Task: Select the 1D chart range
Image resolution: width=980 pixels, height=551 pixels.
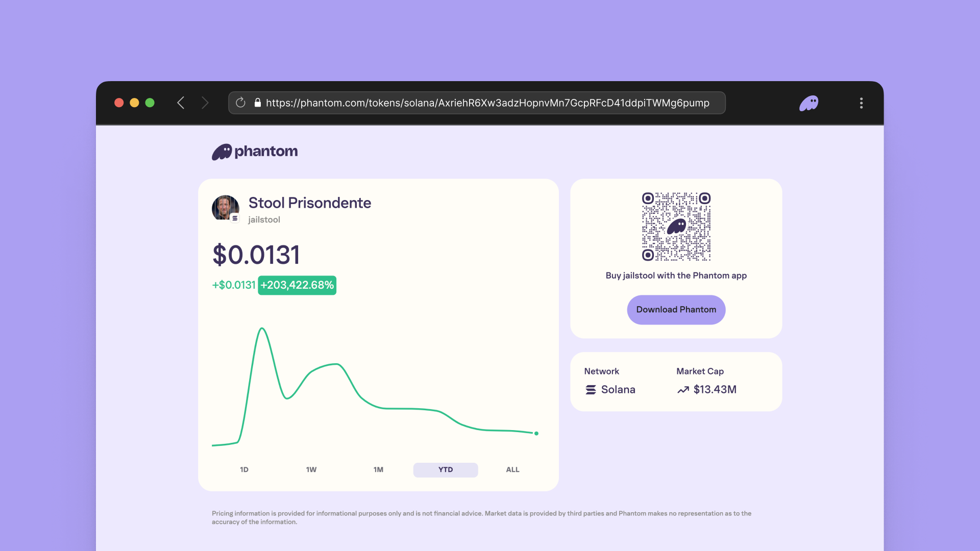Action: point(244,470)
